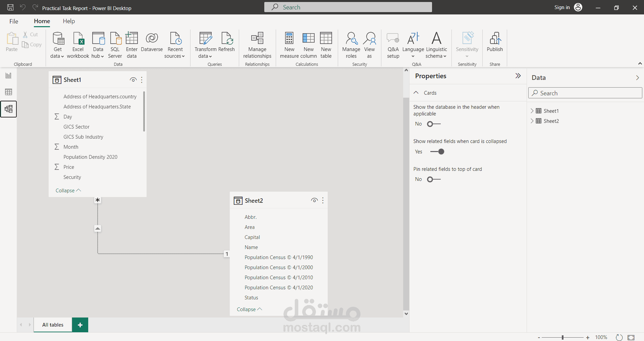Switch to Report view in sidebar
Image resolution: width=644 pixels, height=341 pixels.
[x=8, y=76]
